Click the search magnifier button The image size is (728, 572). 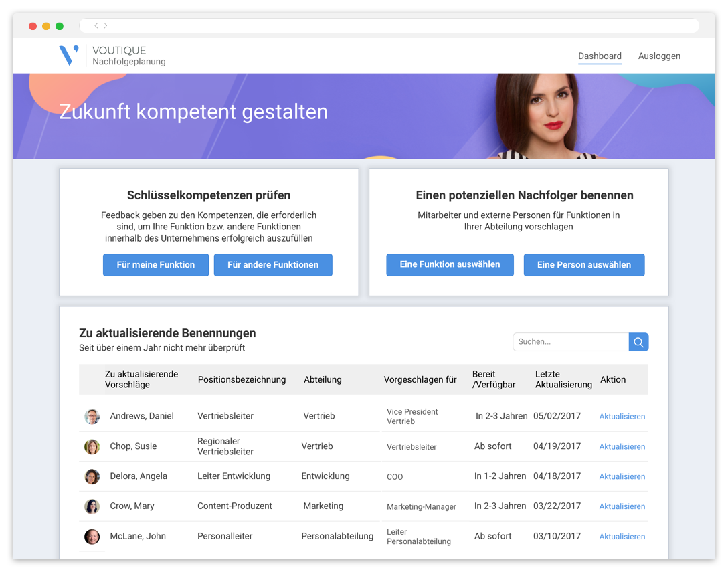click(638, 342)
